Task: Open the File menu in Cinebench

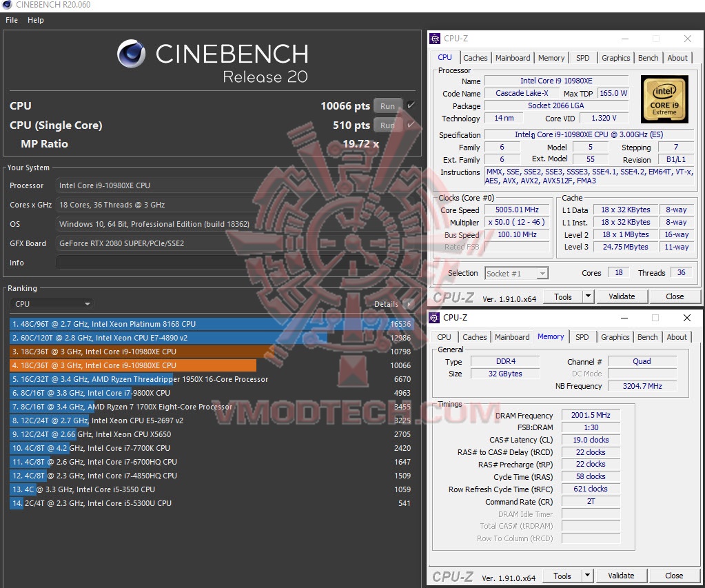Action: click(x=12, y=20)
